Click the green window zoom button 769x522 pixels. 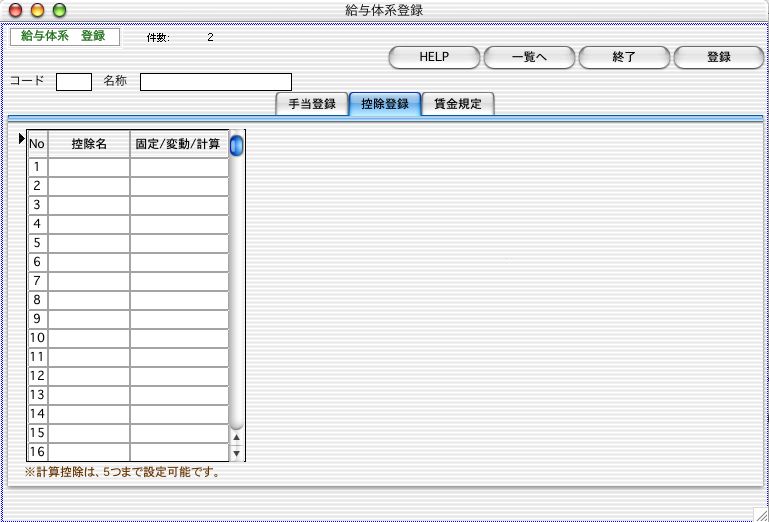[x=59, y=10]
